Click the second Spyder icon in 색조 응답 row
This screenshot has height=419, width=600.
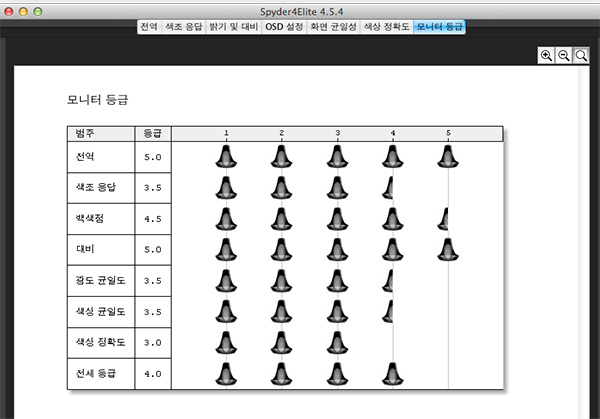tap(282, 187)
